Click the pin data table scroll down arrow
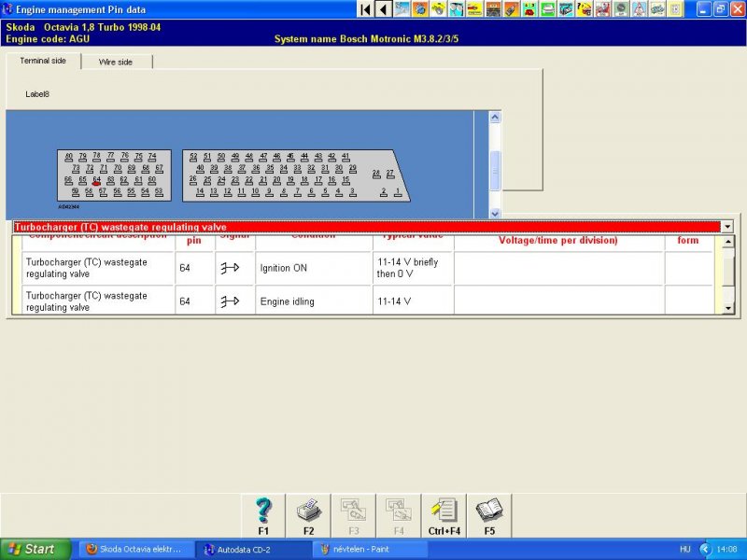The height and width of the screenshot is (560, 747). (x=728, y=309)
